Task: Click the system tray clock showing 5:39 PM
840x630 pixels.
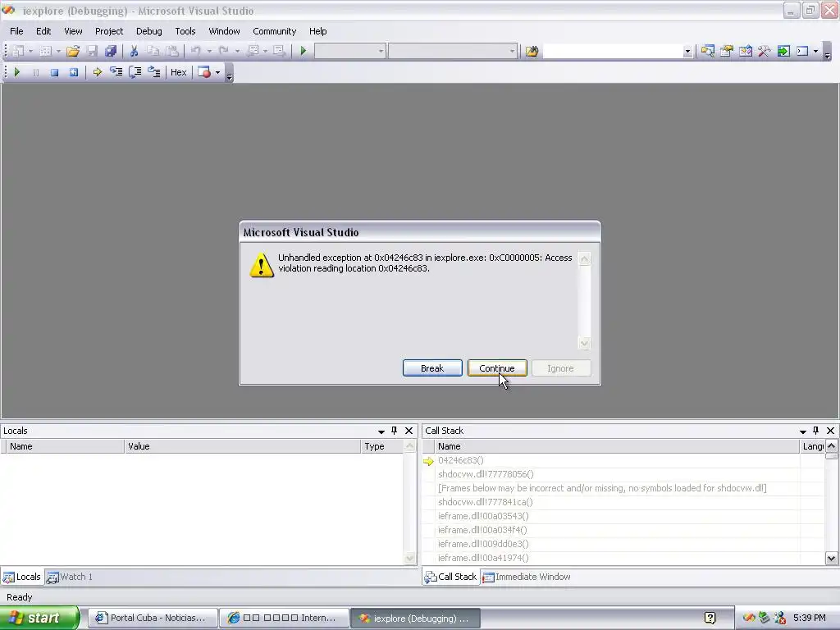Action: (809, 618)
